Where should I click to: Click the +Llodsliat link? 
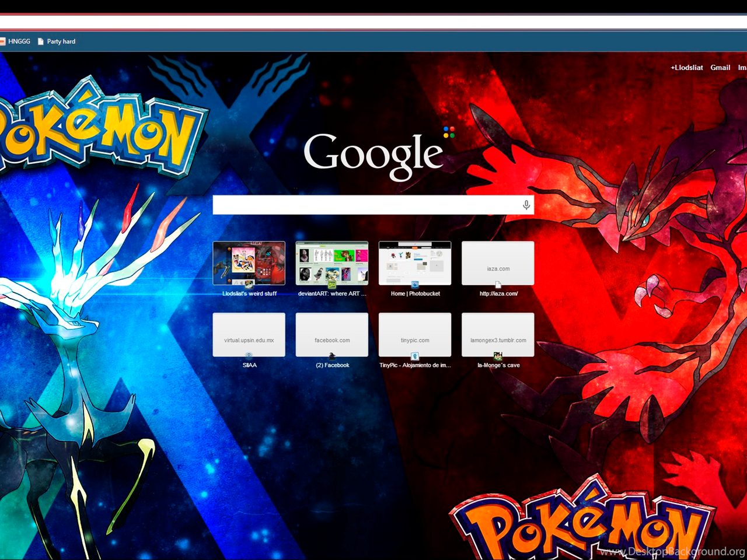[x=686, y=68]
